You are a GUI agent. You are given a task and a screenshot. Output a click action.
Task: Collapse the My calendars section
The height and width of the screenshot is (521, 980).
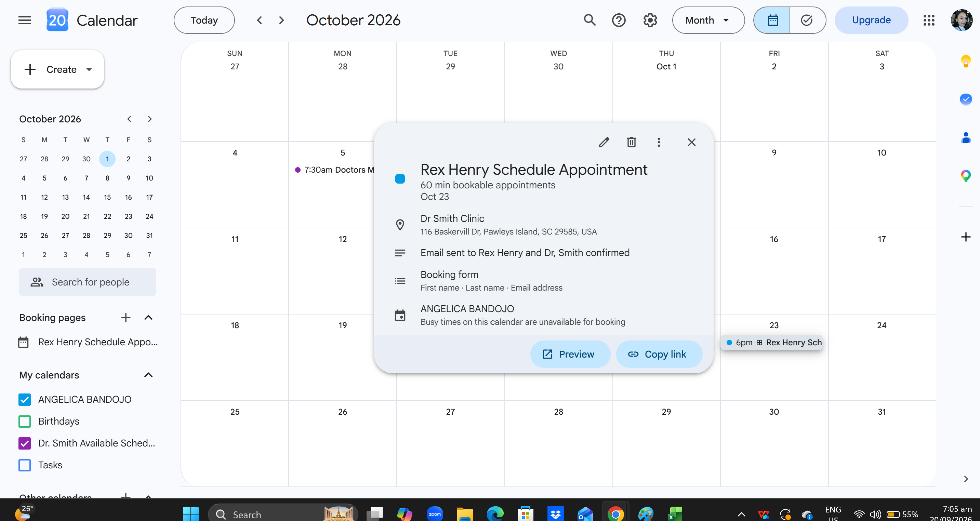(x=148, y=375)
